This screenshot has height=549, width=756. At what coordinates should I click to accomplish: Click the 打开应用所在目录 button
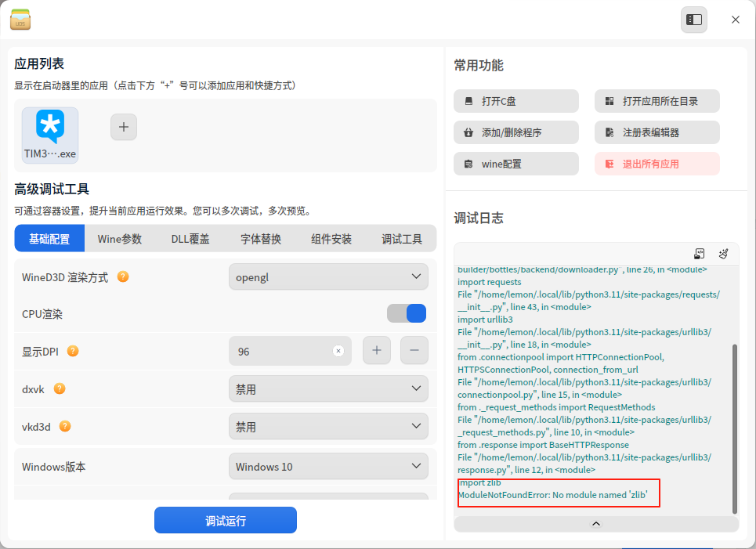tap(657, 101)
